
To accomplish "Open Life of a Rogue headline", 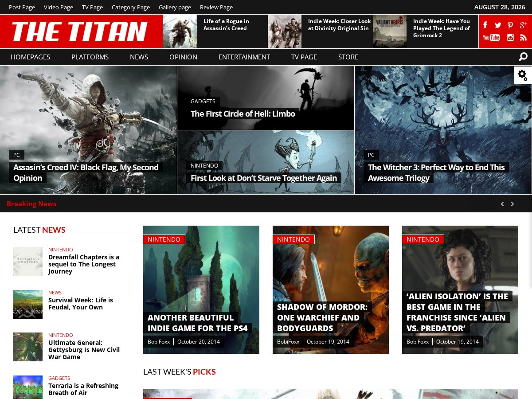I will coord(226,24).
